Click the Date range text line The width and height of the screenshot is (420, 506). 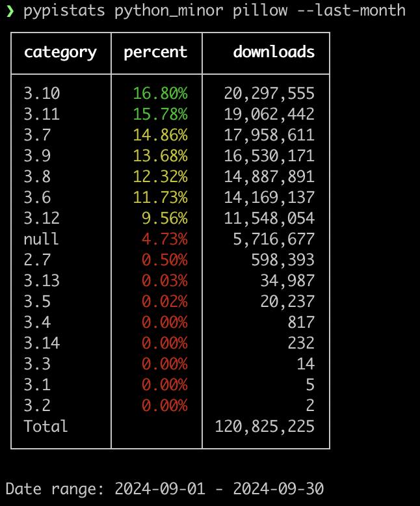165,488
